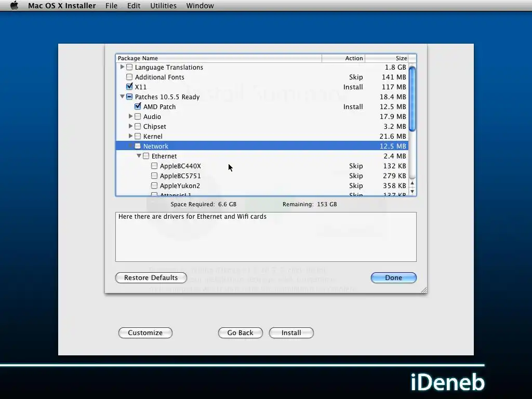Open the Apple menu
The height and width of the screenshot is (399, 532).
14,5
